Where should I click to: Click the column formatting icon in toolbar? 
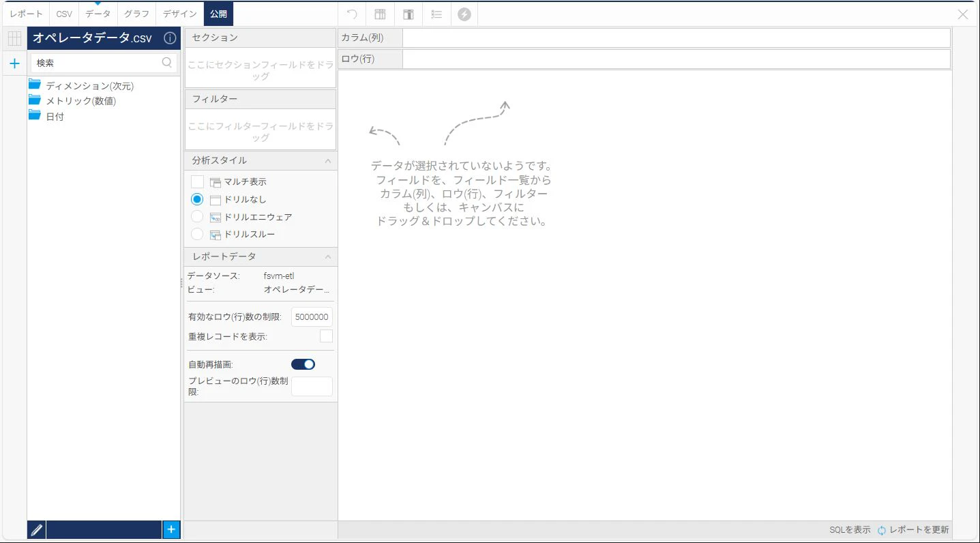[x=380, y=14]
